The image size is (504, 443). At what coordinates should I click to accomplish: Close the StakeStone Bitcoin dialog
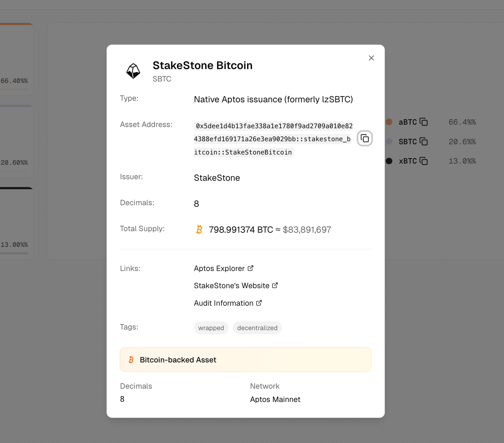[371, 58]
